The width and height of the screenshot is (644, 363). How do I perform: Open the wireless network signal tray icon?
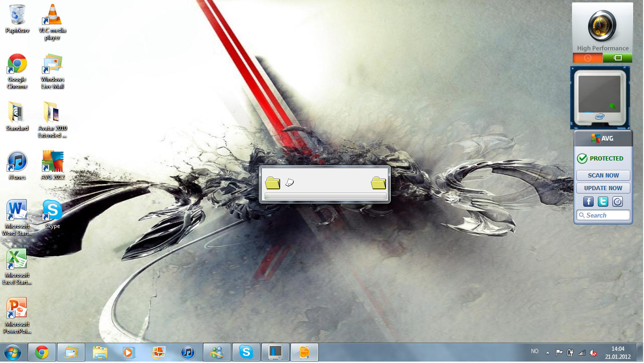tap(582, 353)
